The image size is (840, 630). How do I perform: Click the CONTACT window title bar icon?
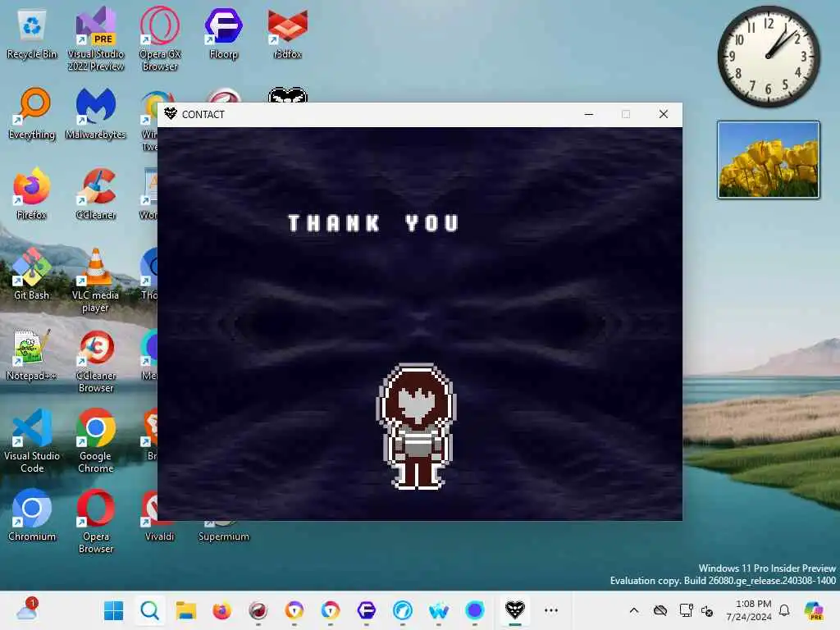[x=171, y=113]
